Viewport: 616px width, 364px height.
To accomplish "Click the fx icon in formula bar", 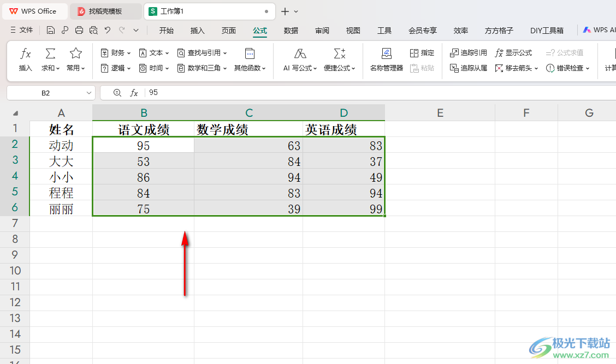I will pos(134,93).
